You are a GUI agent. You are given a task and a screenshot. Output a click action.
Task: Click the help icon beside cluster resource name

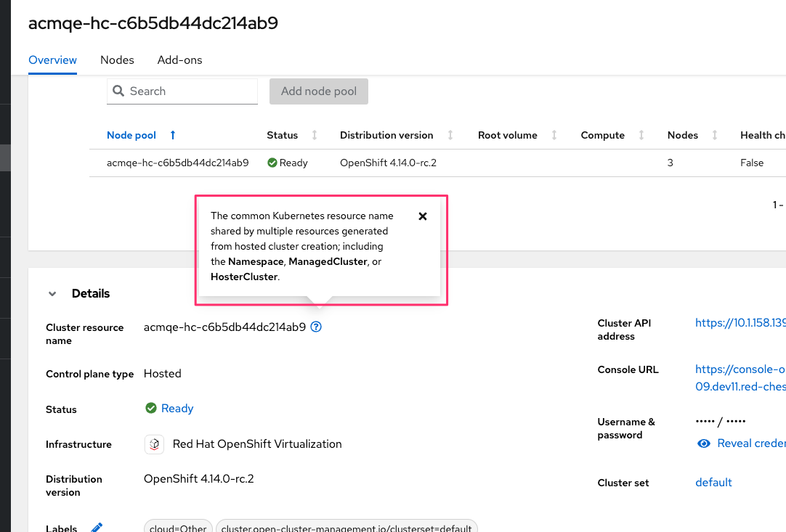(316, 327)
